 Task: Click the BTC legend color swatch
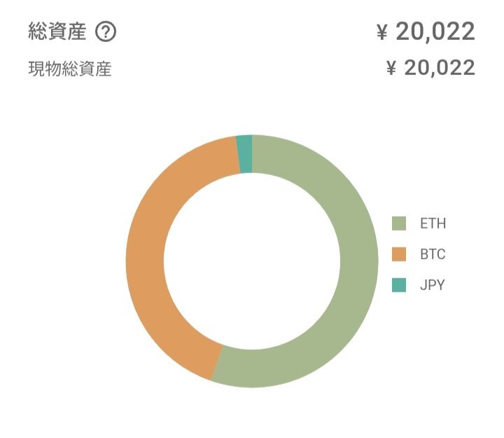coord(399,254)
